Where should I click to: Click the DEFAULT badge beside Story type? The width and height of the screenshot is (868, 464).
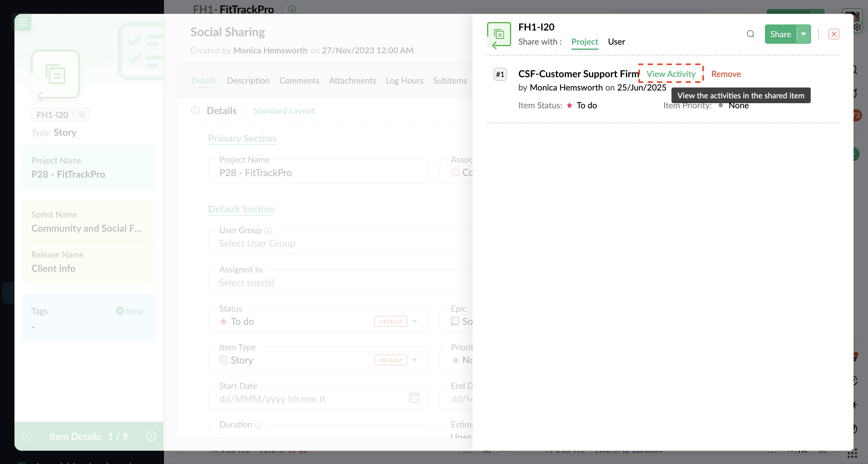pyautogui.click(x=391, y=360)
